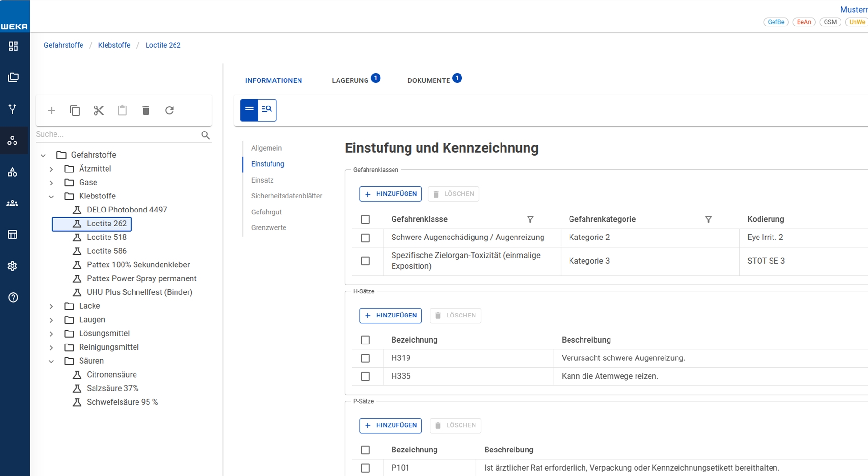Select the Kategorie 2 eye irritation row checkbox
Screen dimensions: 868x476
[366, 238]
